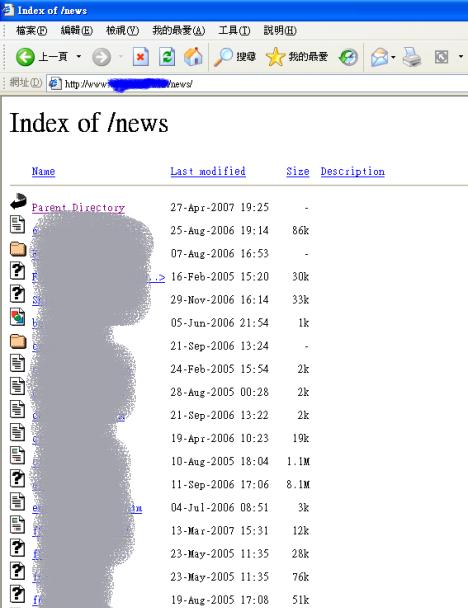468x608 pixels.
Task: Click the document icon for the 25-Aug-2006 entry
Action: point(17,225)
